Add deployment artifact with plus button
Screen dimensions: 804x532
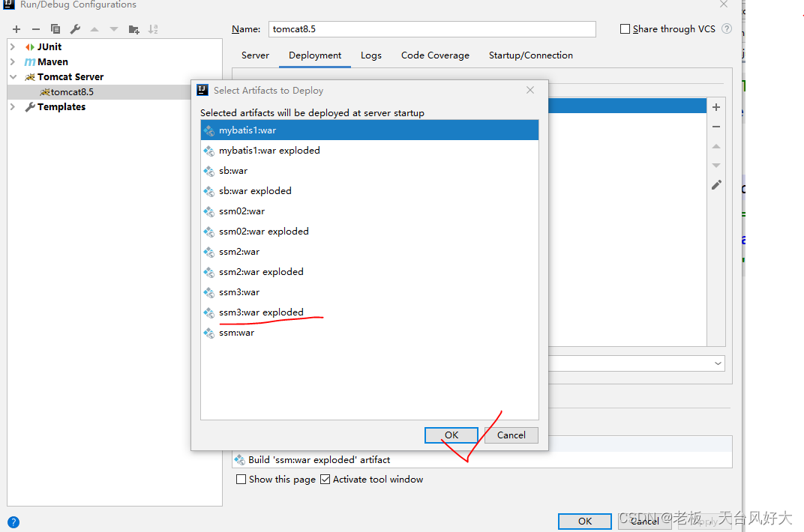pos(716,107)
